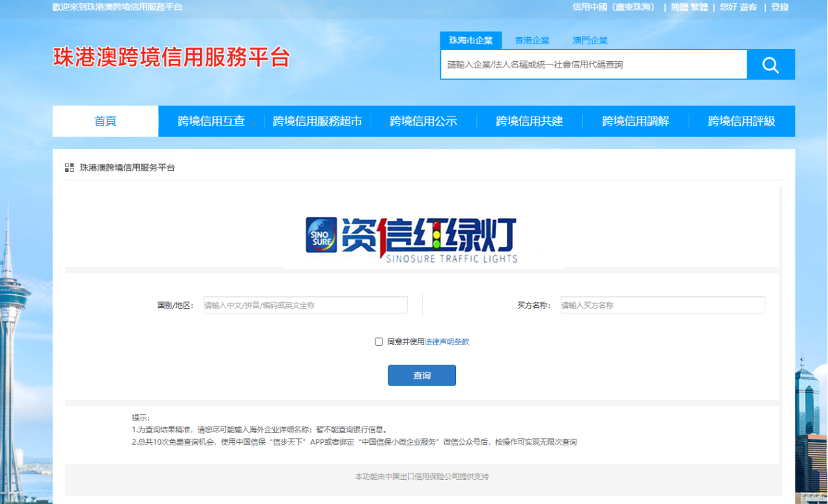Open the 法律声明条款 link
Viewport: 828px width, 504px height.
tap(448, 341)
